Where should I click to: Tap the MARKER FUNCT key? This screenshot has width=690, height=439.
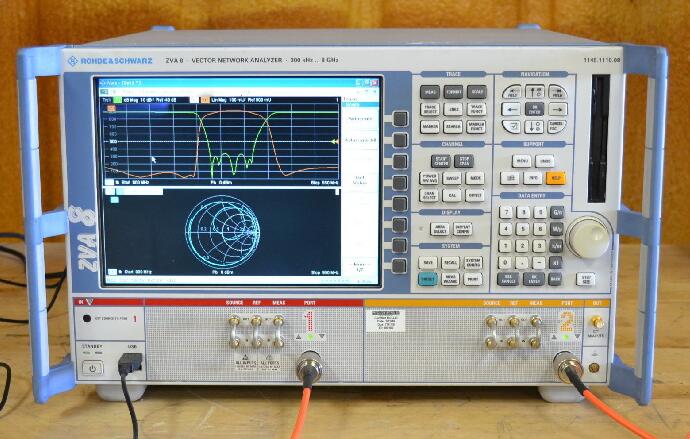tap(476, 127)
